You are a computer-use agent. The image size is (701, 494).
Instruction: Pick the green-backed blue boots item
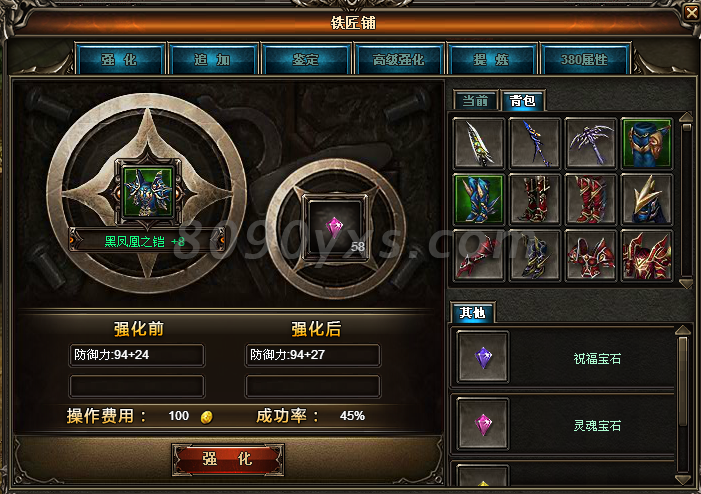click(x=479, y=199)
